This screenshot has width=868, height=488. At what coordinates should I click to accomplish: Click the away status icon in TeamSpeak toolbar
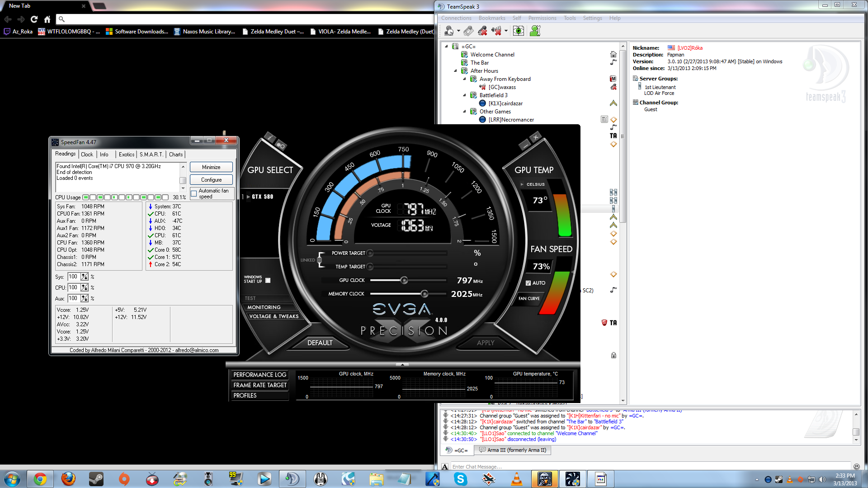coord(449,31)
